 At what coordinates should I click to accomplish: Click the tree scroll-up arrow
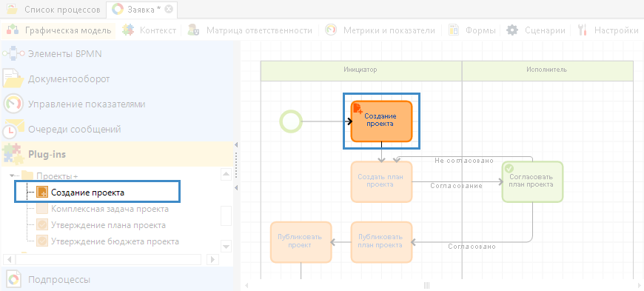tap(227, 174)
